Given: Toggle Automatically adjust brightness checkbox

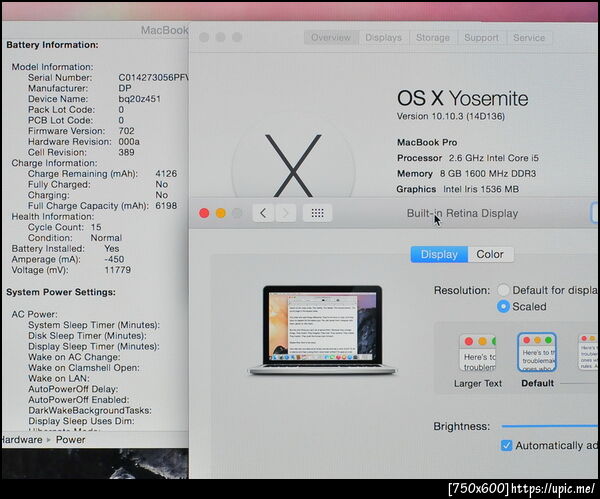Looking at the screenshot, I should (x=506, y=445).
